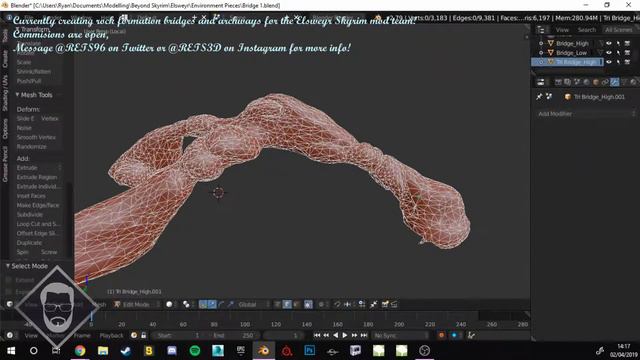Toggle selectability cursor for Bridge_Low

pos(618,53)
